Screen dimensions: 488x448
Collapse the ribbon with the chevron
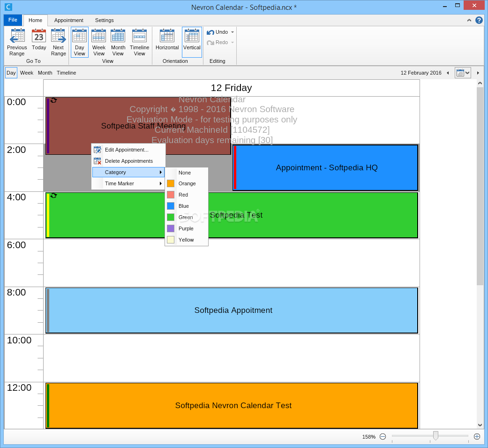point(469,20)
